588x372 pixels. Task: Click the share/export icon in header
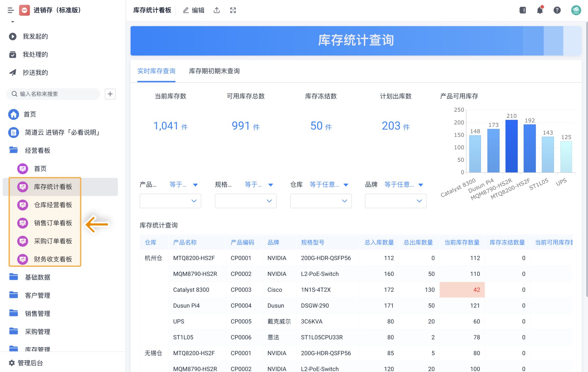click(217, 10)
